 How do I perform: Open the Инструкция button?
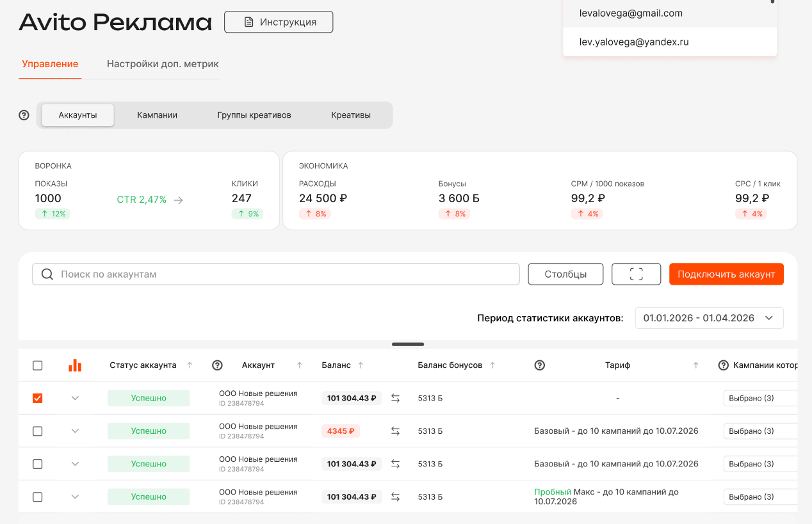pyautogui.click(x=279, y=22)
